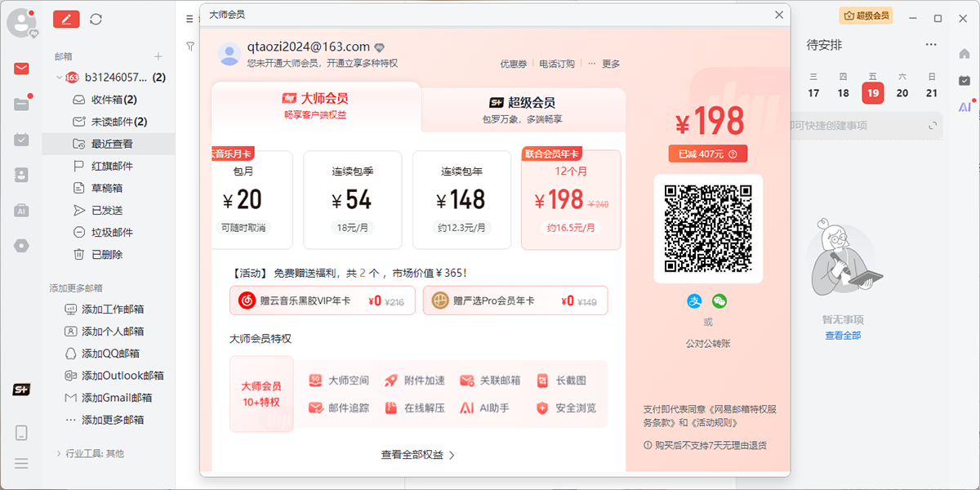This screenshot has width=980, height=490.
Task: Switch to 超级会员 tab
Action: click(x=523, y=109)
